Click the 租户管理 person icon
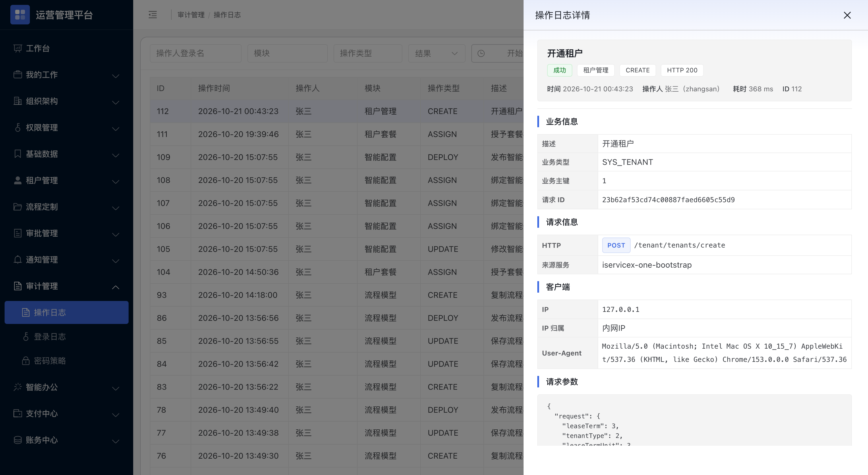The image size is (868, 475). pyautogui.click(x=18, y=180)
